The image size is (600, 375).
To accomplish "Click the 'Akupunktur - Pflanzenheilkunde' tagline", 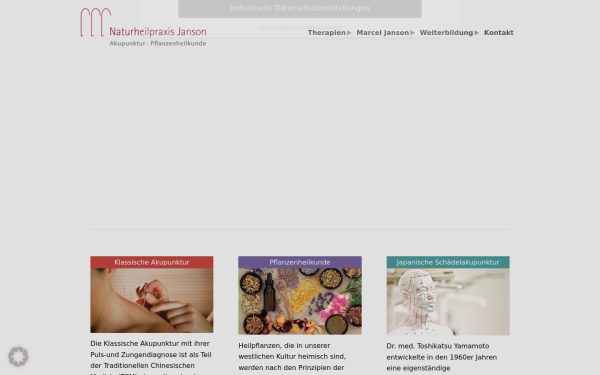I will click(158, 44).
